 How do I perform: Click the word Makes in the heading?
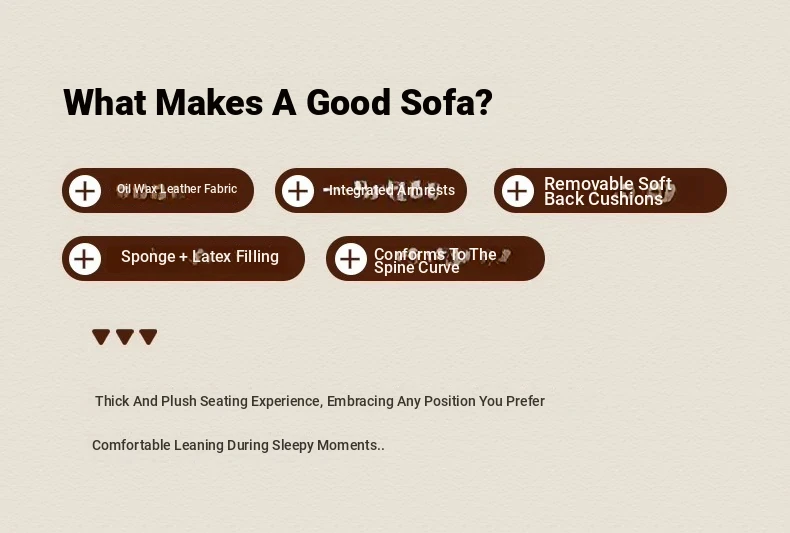tap(209, 102)
